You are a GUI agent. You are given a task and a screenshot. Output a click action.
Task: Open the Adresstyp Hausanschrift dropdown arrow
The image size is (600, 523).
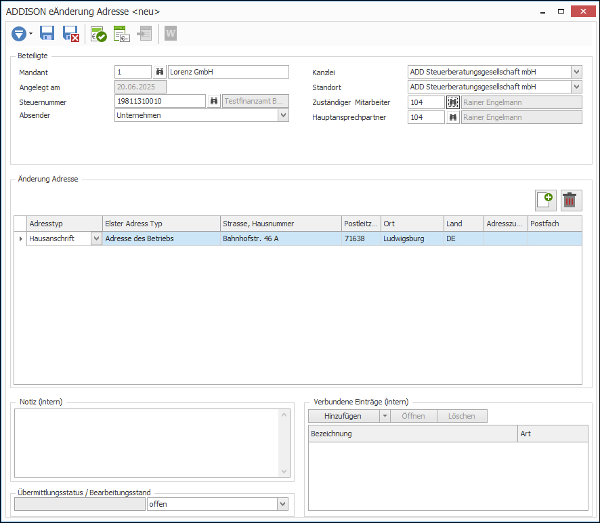click(x=96, y=238)
